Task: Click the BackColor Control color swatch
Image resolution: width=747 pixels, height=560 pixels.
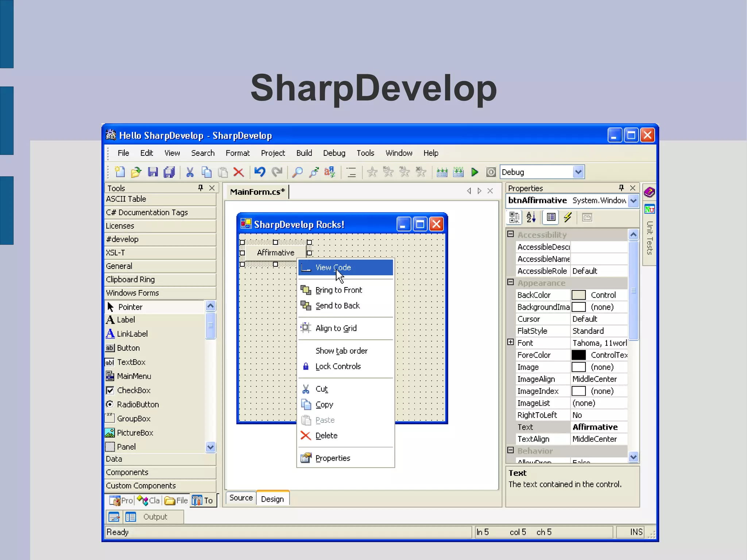Action: (578, 295)
